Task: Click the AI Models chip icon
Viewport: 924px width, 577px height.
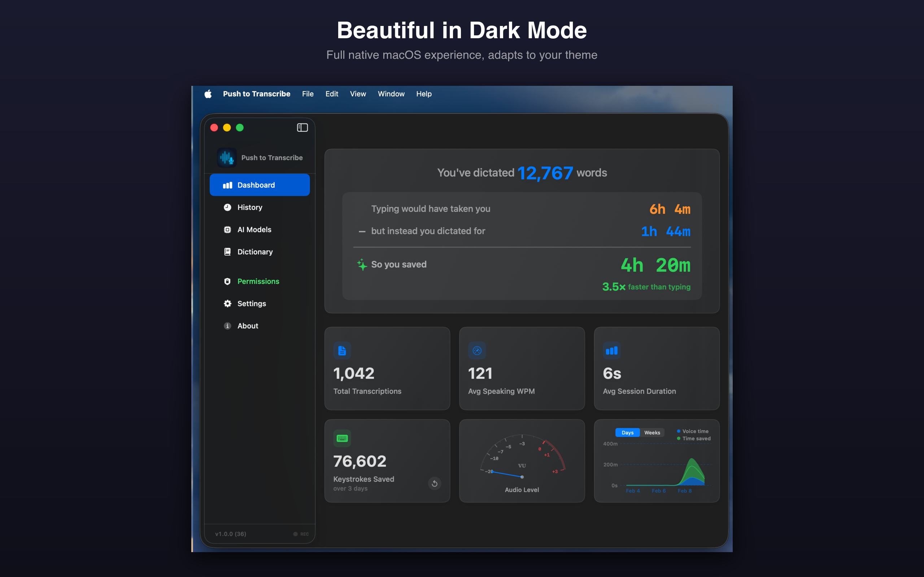Action: [227, 229]
